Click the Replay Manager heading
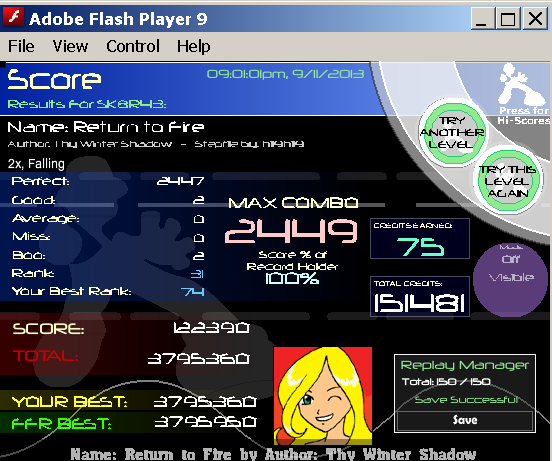552x461 pixels. 465,365
